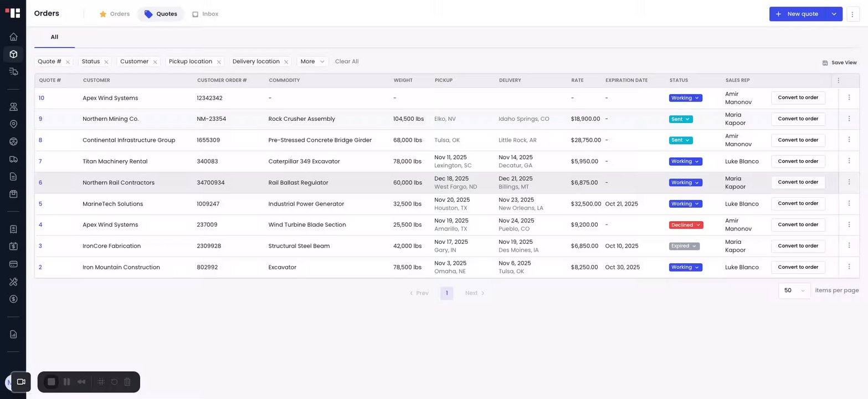
Task: Click the rewind button on recording bar
Action: pos(81,382)
